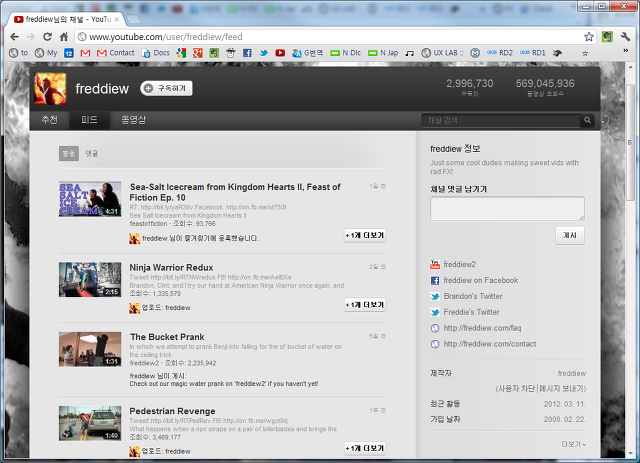Open the RD1 bookmark
The width and height of the screenshot is (640, 463).
point(533,53)
